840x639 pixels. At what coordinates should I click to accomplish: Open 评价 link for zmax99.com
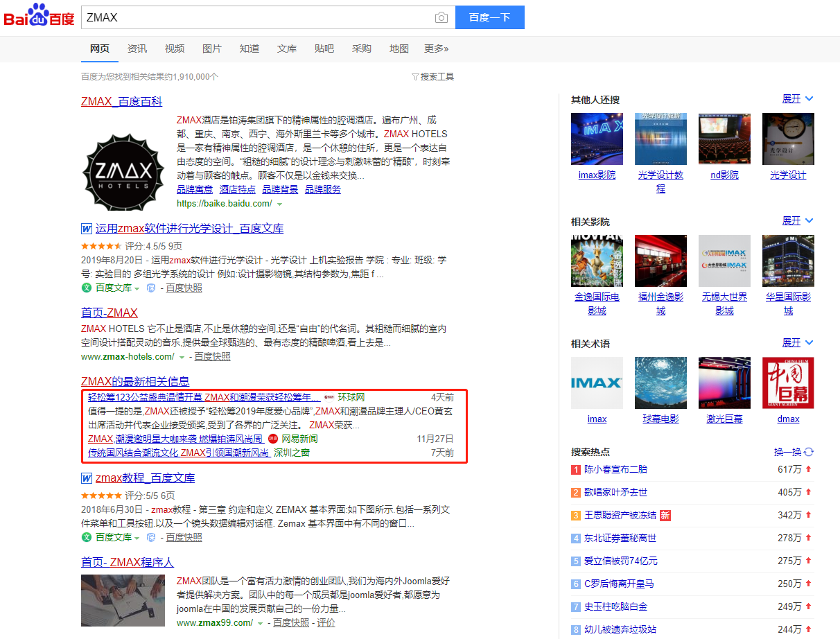(326, 622)
